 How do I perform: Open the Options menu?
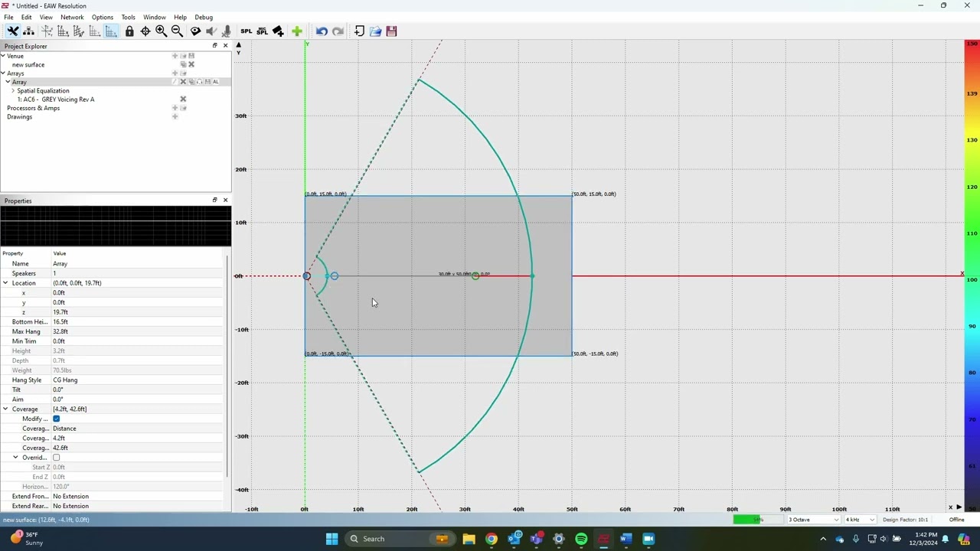click(103, 17)
